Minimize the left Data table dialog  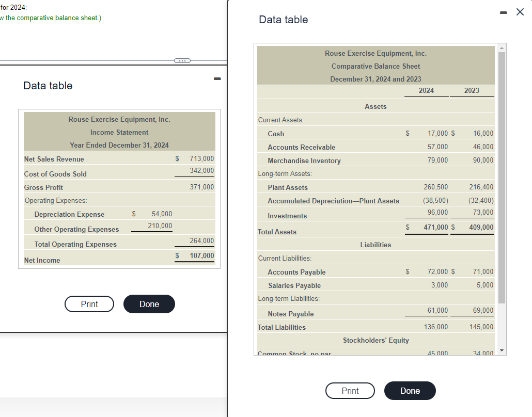click(x=217, y=78)
